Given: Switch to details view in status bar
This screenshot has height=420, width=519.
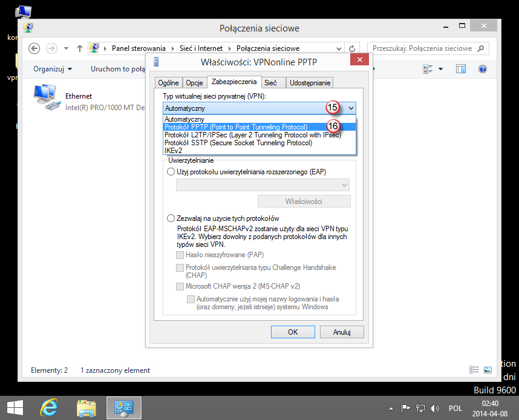Looking at the screenshot, I should (x=474, y=370).
